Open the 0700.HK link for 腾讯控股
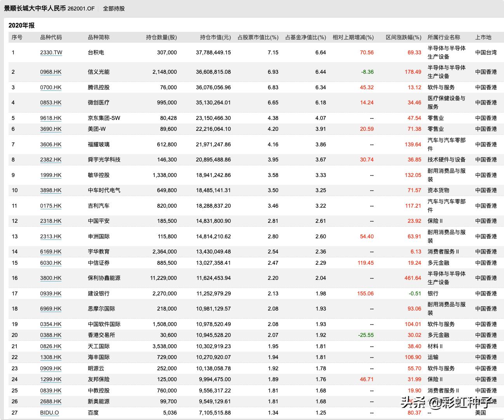The height and width of the screenshot is (420, 504). pyautogui.click(x=51, y=87)
